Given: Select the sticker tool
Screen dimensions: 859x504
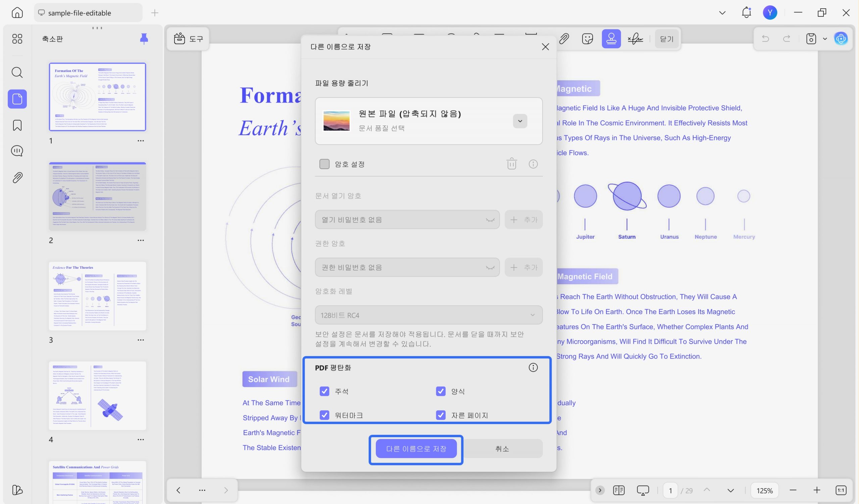Looking at the screenshot, I should pyautogui.click(x=587, y=39).
